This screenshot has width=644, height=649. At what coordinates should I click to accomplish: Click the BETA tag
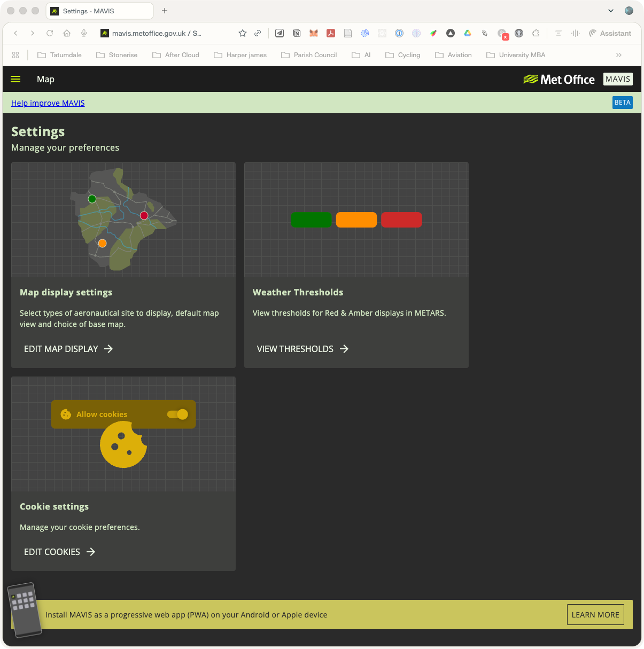(x=622, y=103)
